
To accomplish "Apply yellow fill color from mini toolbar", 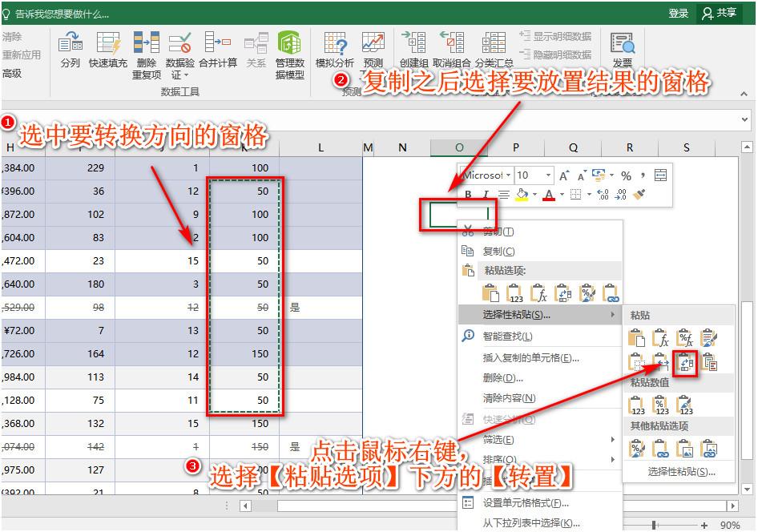I will coord(522,194).
